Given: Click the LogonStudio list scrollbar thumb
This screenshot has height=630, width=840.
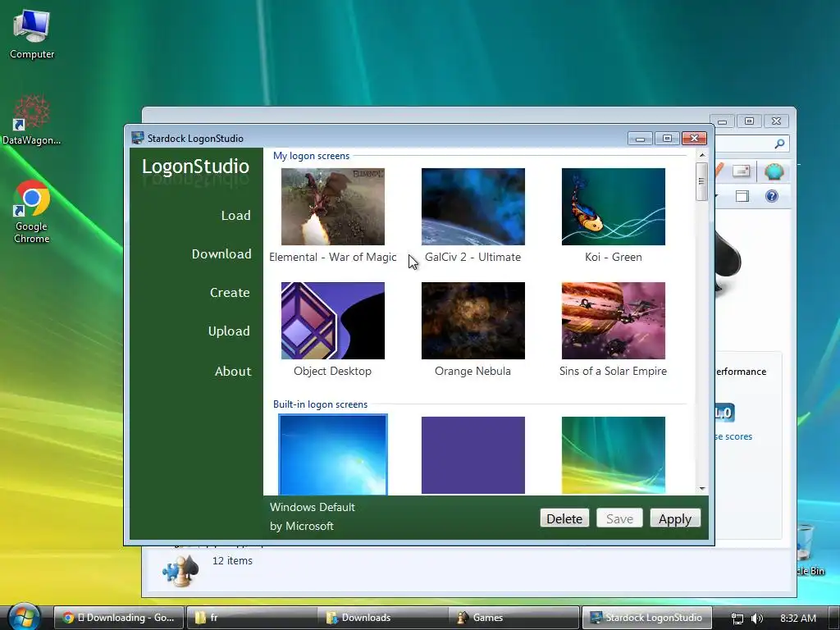Looking at the screenshot, I should tap(702, 181).
